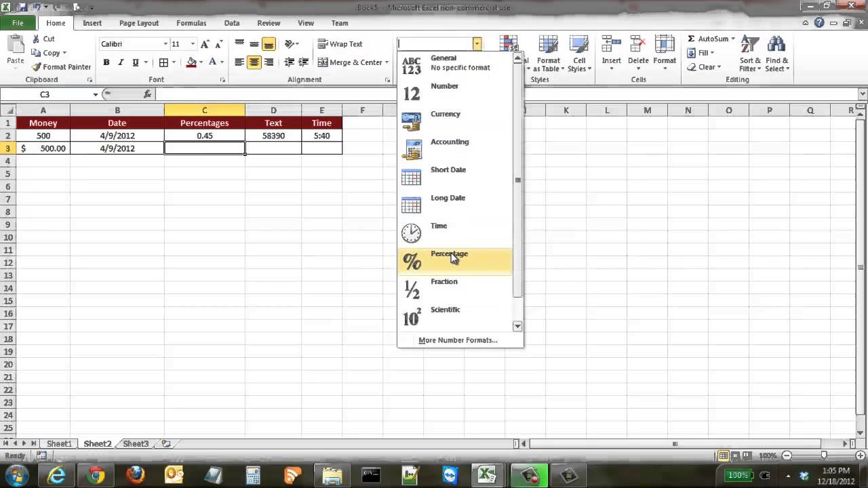
Task: Open the Merge & Center dropdown arrow
Action: (387, 62)
